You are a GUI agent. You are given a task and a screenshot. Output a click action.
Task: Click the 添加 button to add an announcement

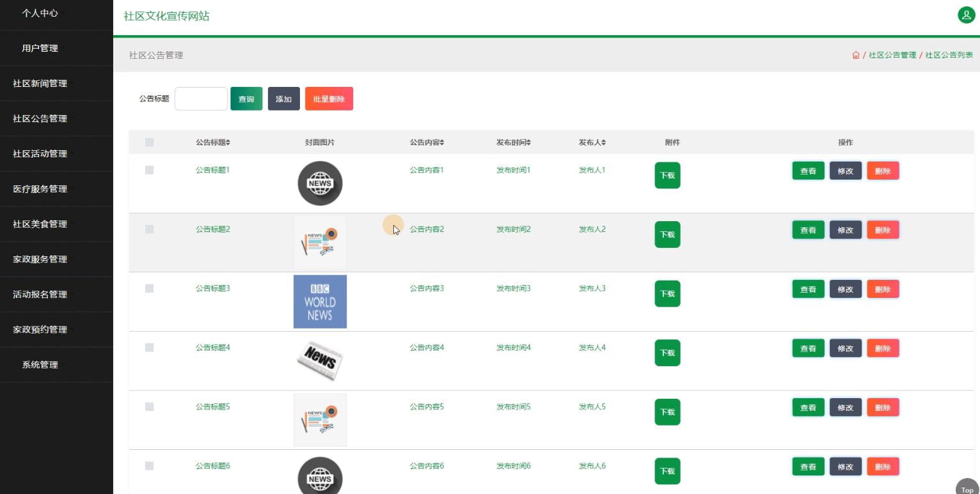tap(283, 98)
